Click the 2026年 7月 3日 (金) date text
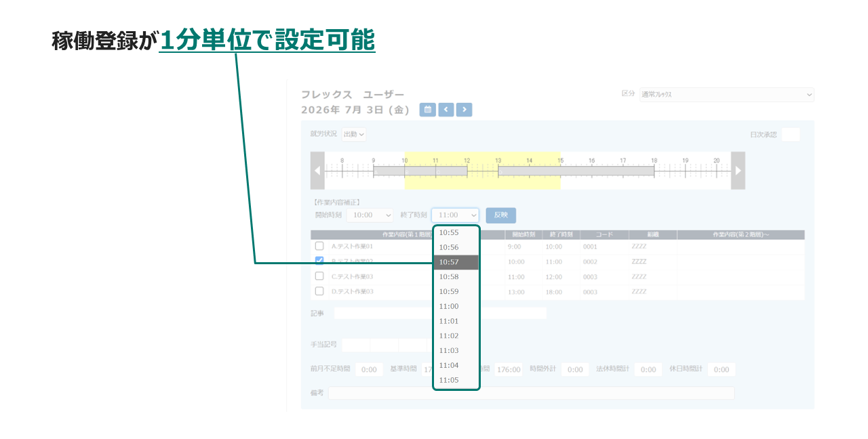 click(x=355, y=110)
